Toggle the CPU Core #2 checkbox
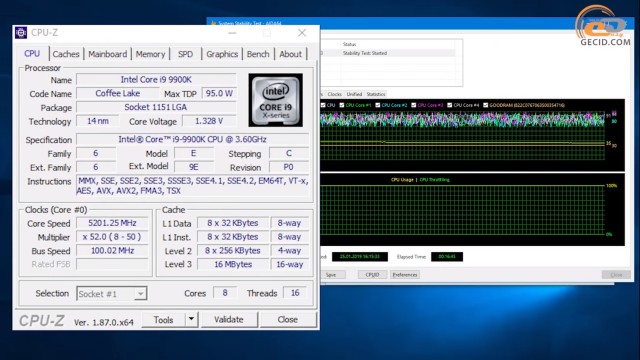 tap(378, 105)
